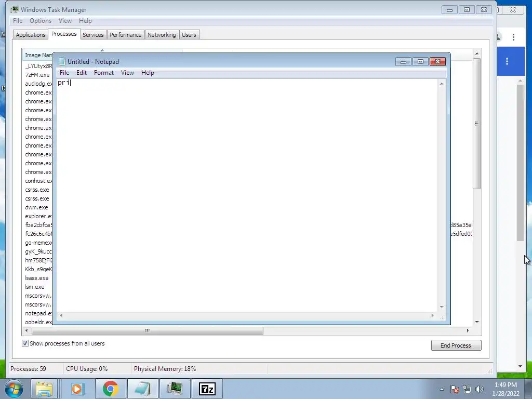The width and height of the screenshot is (532, 399).
Task: Click Notepad horizontal scrollbar right arrow
Action: click(x=432, y=315)
